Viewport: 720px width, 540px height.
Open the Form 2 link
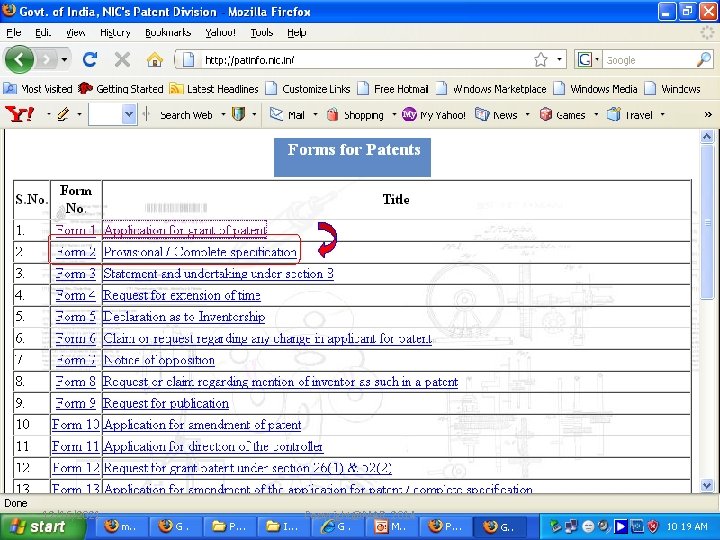[76, 252]
